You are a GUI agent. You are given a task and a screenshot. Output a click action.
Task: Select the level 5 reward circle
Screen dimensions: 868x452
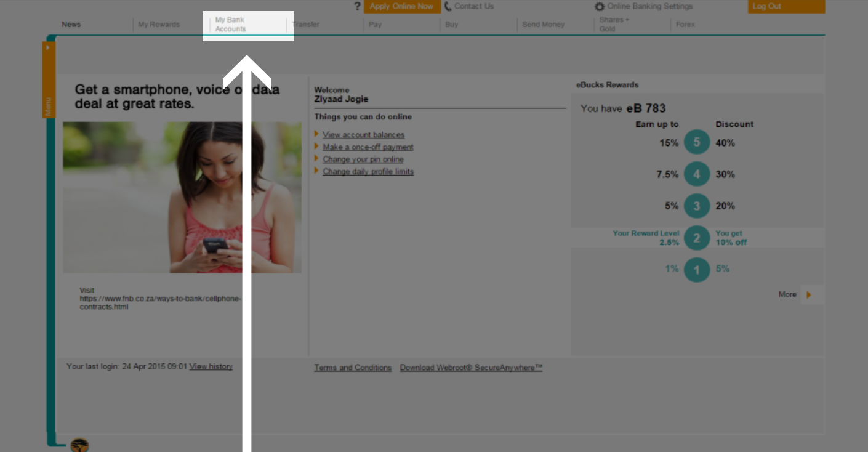coord(696,142)
